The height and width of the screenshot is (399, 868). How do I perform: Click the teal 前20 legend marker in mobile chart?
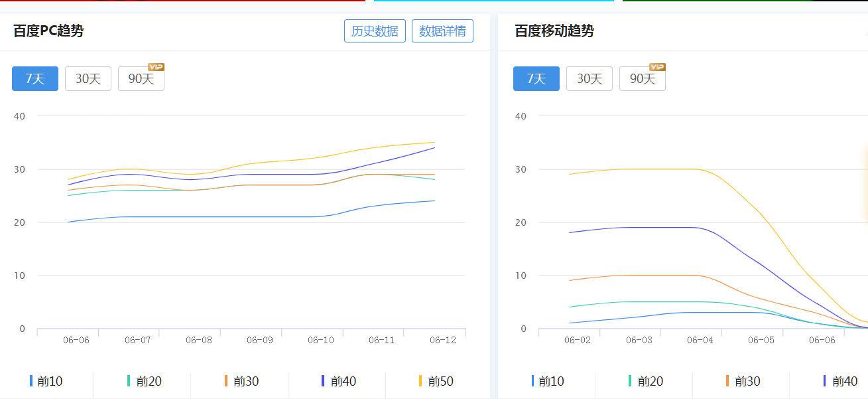[x=629, y=381]
